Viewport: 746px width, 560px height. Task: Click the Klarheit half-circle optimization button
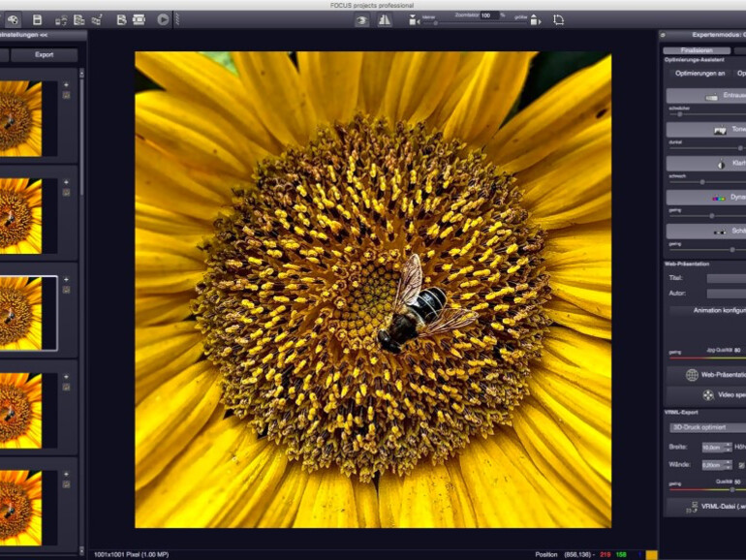[x=706, y=164]
